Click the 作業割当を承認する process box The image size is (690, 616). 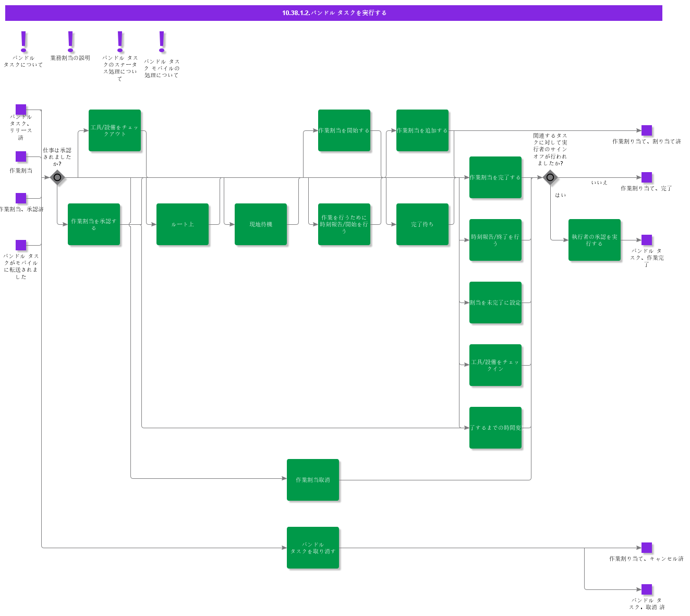pos(94,224)
